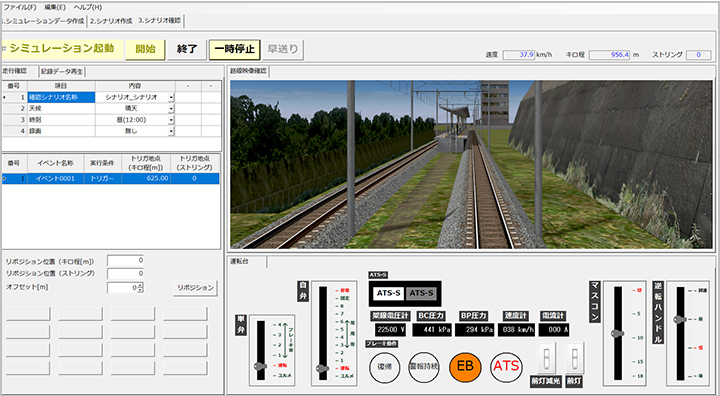Click the ストリング value field at top
Image resolution: width=720 pixels, height=396 pixels.
click(698, 55)
